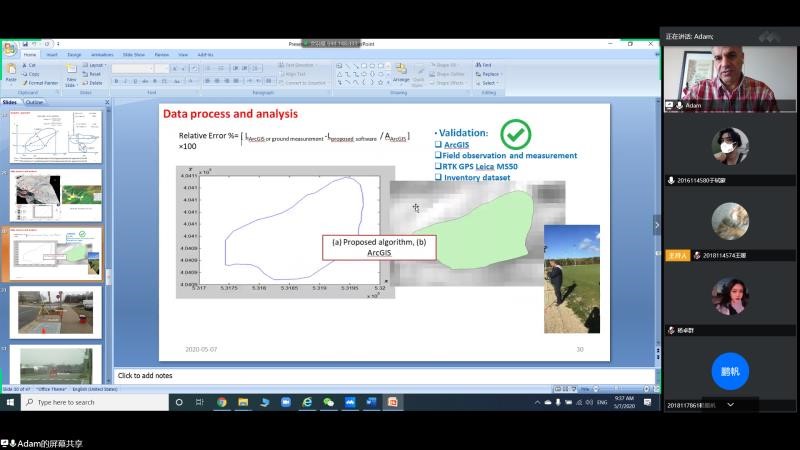This screenshot has height=450, width=800.
Task: Open Google Chrome from the taskbar
Action: click(x=221, y=402)
